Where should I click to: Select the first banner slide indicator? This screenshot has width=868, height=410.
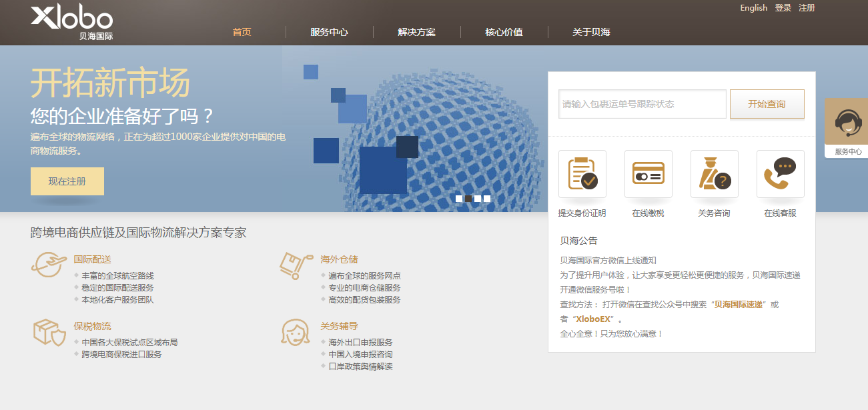tap(459, 199)
